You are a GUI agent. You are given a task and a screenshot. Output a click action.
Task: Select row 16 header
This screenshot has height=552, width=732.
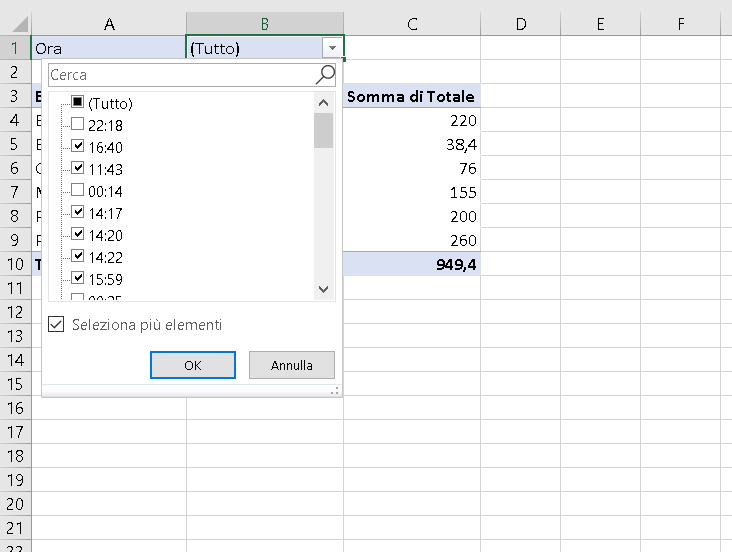pos(15,408)
